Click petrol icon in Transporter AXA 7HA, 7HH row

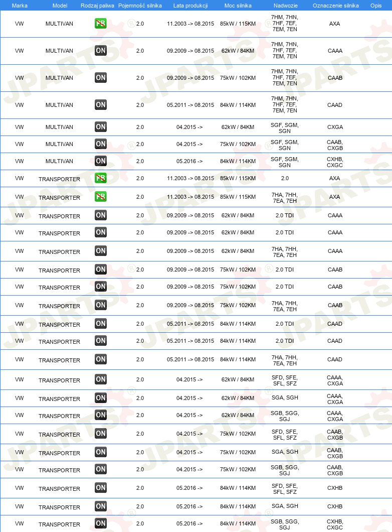tap(101, 196)
